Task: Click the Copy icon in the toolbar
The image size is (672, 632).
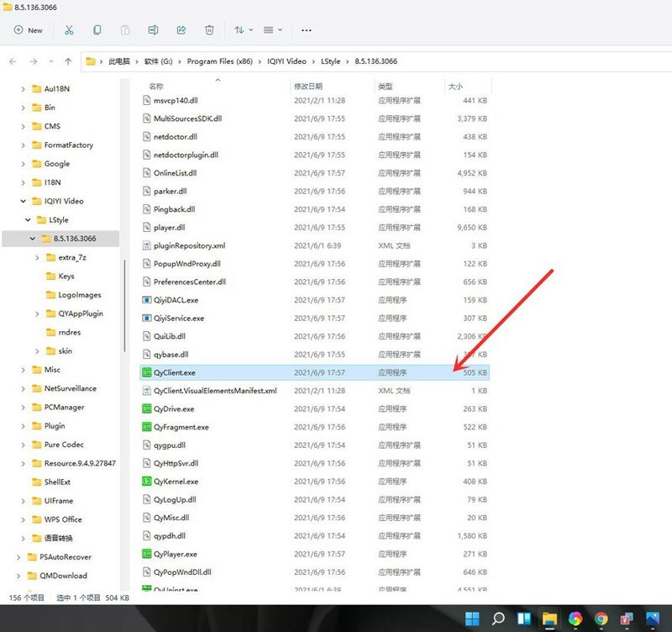Action: (97, 30)
